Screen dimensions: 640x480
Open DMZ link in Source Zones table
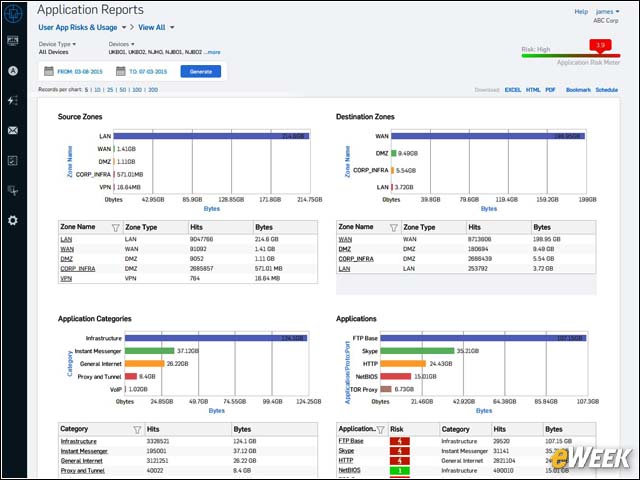coord(67,259)
